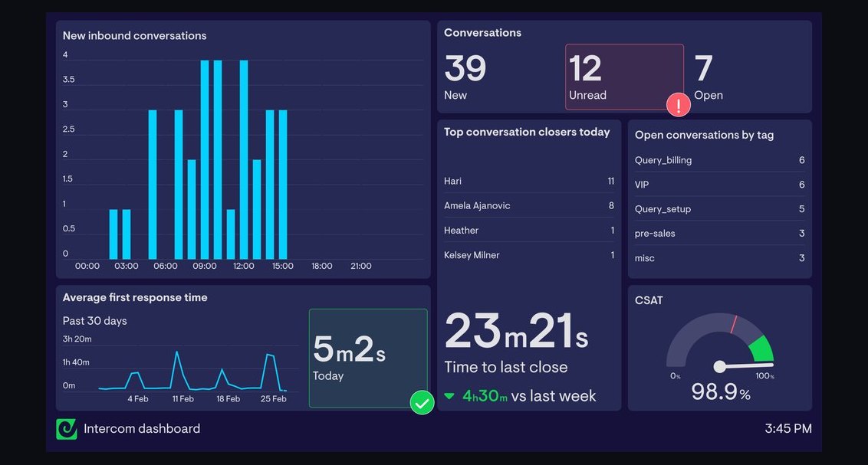Viewport: 868px width, 465px height.
Task: Click the Query_setup tag row
Action: pyautogui.click(x=720, y=209)
